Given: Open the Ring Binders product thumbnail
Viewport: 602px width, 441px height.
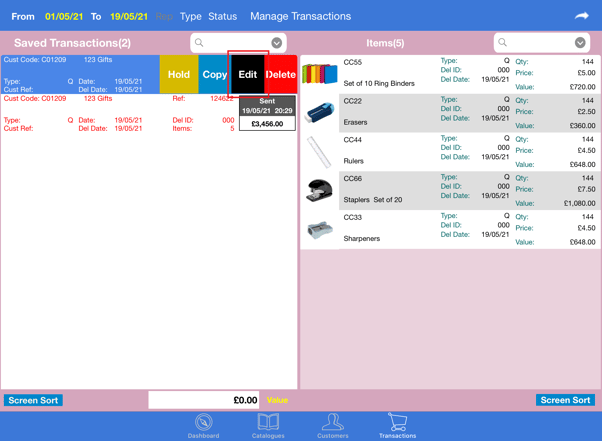Looking at the screenshot, I should [x=320, y=75].
